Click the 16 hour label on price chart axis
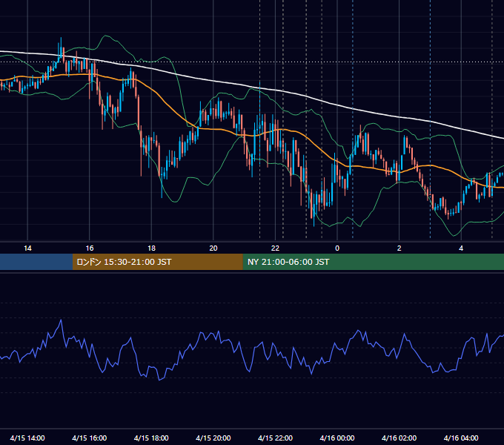This screenshot has height=445, width=504. (x=90, y=248)
